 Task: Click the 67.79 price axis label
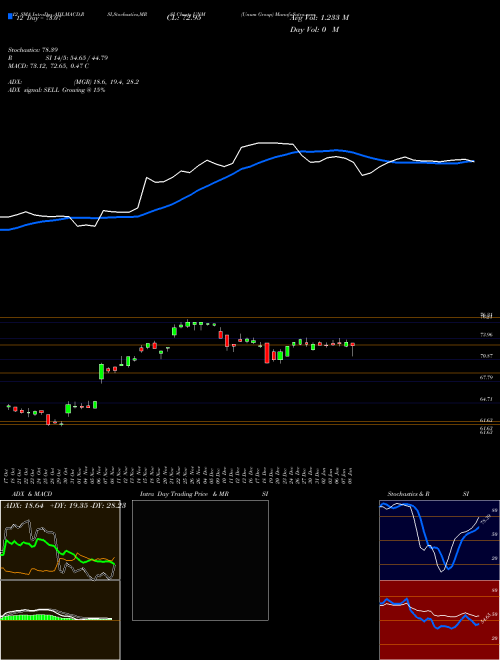(x=486, y=378)
